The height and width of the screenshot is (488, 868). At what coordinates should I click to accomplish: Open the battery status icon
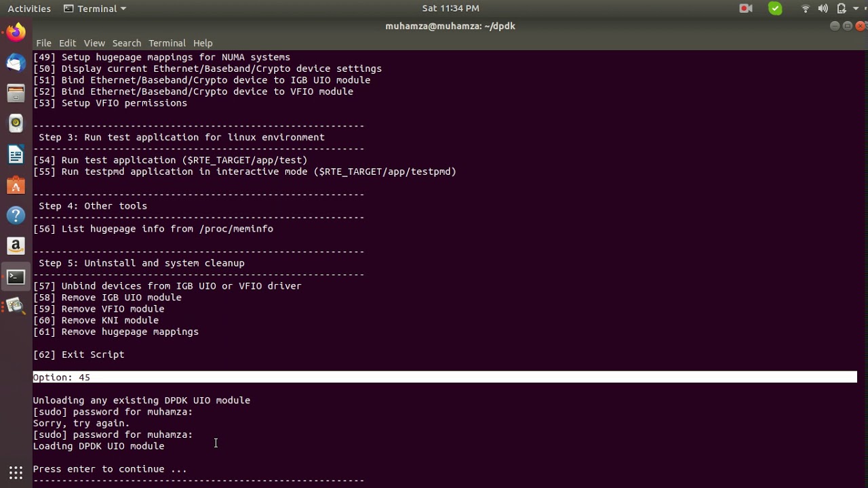[x=842, y=9]
